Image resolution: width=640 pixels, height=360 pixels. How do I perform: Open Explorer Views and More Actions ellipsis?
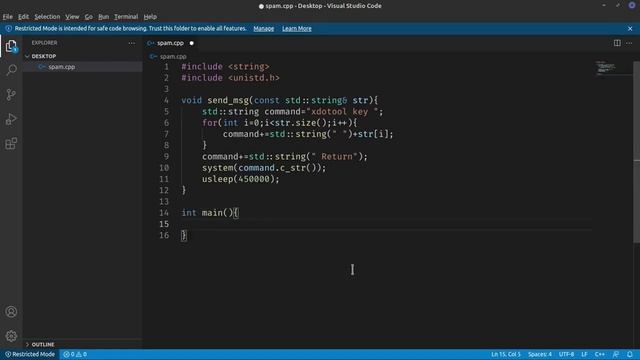[131, 43]
